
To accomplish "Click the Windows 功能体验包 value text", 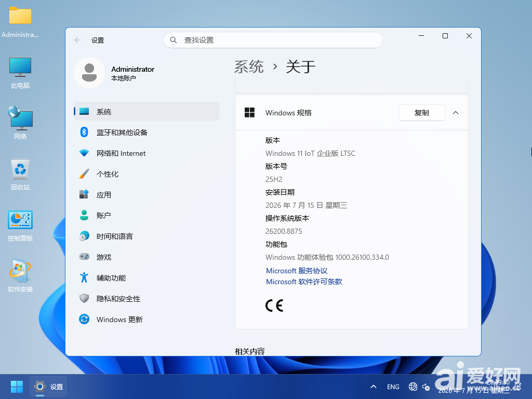I will 327,257.
